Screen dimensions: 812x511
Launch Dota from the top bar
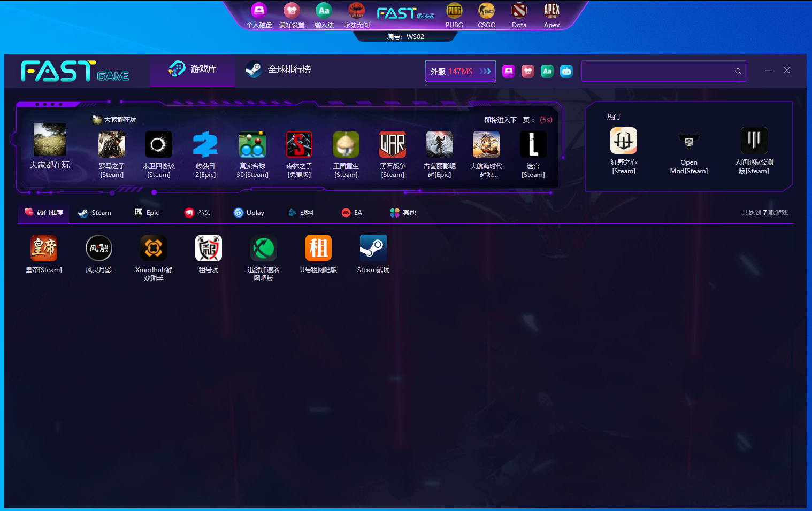[519, 16]
